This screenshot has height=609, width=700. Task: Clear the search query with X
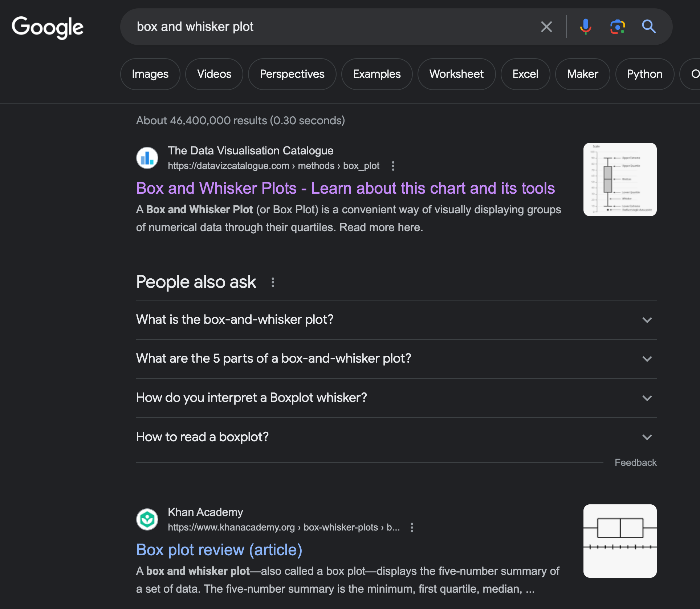[x=546, y=27]
